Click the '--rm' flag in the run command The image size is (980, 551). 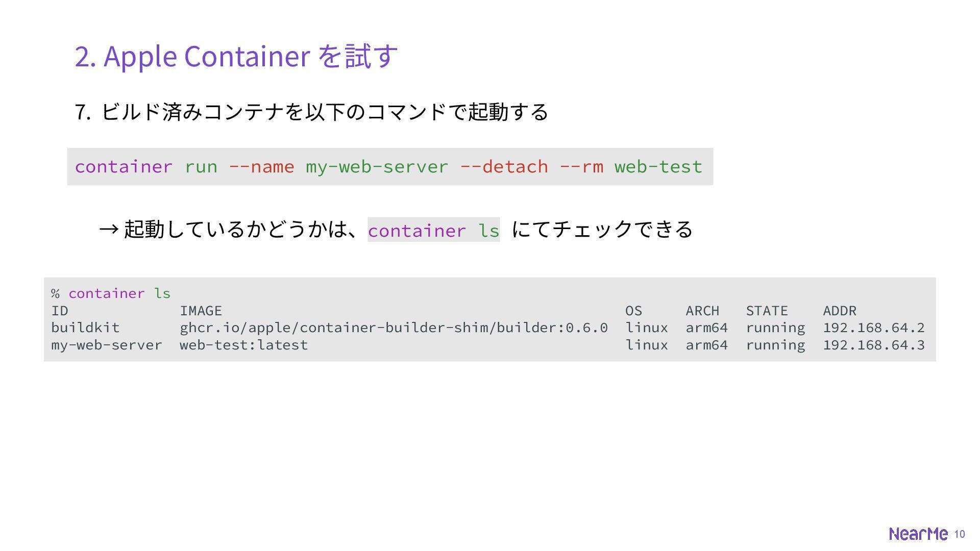pos(581,167)
